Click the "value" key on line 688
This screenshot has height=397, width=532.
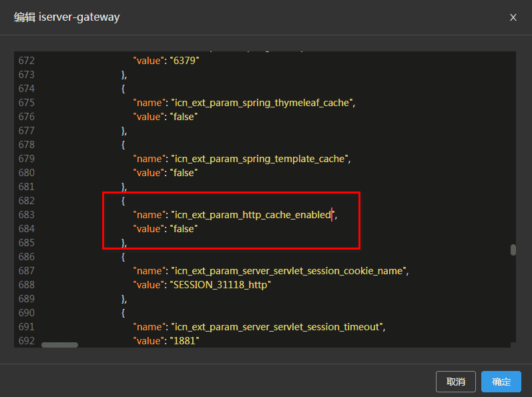(149, 285)
